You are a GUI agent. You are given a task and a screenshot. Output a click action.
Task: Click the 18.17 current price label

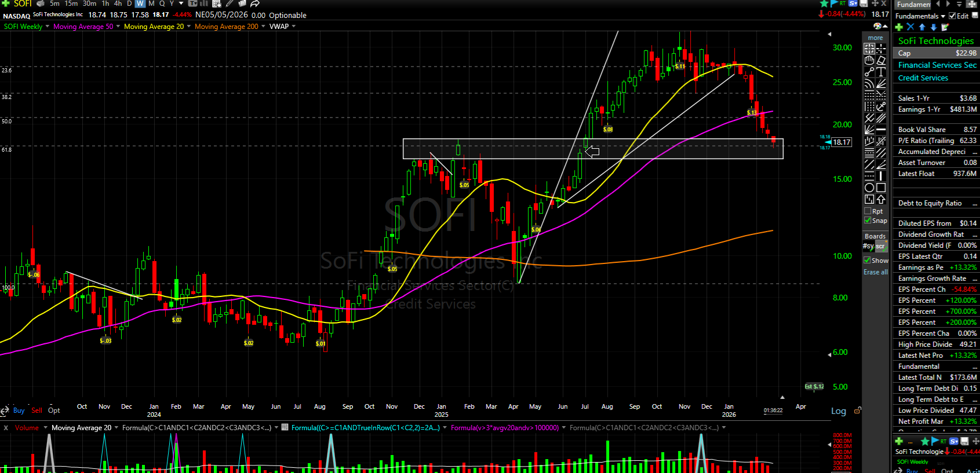841,142
